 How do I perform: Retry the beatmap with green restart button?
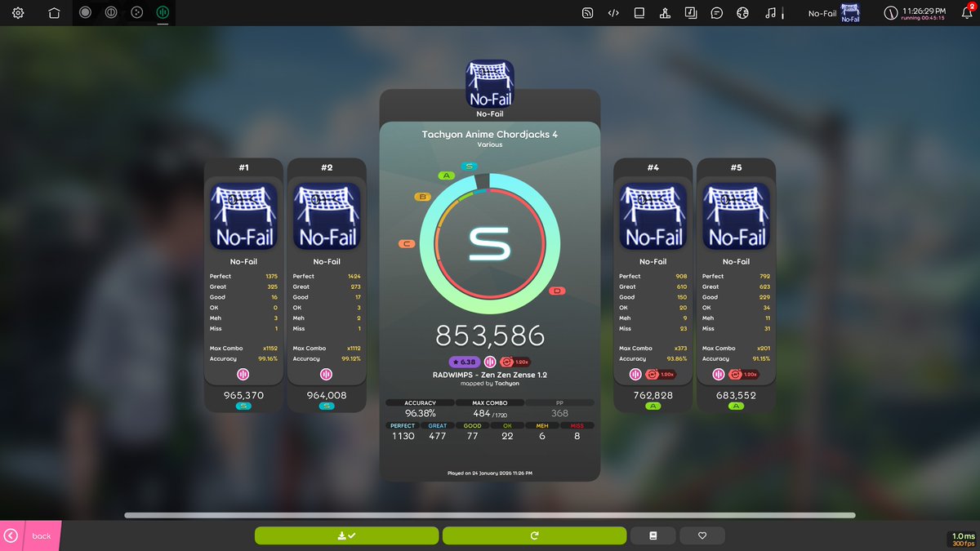[x=534, y=535]
